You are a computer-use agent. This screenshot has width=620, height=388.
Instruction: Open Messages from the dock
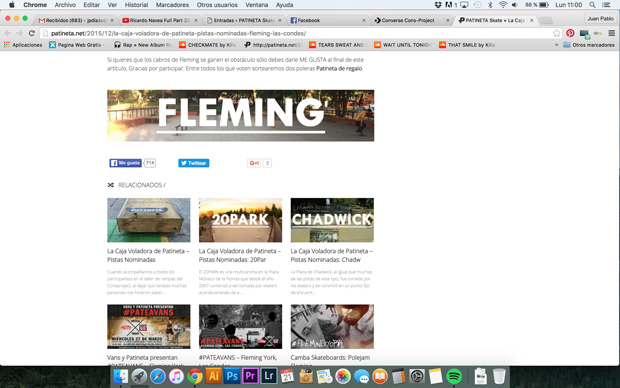coord(361,376)
